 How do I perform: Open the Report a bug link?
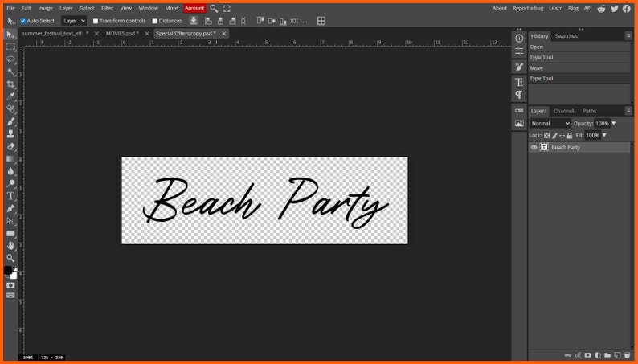click(528, 8)
